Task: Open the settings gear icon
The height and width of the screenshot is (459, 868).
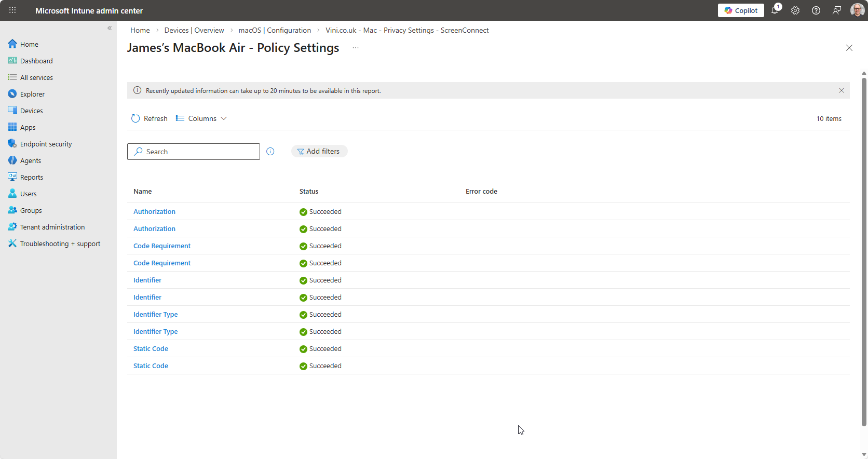Action: pyautogui.click(x=795, y=10)
